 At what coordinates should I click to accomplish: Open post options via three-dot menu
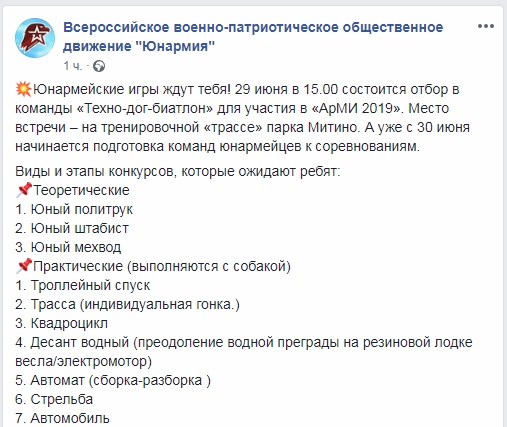coord(486,26)
